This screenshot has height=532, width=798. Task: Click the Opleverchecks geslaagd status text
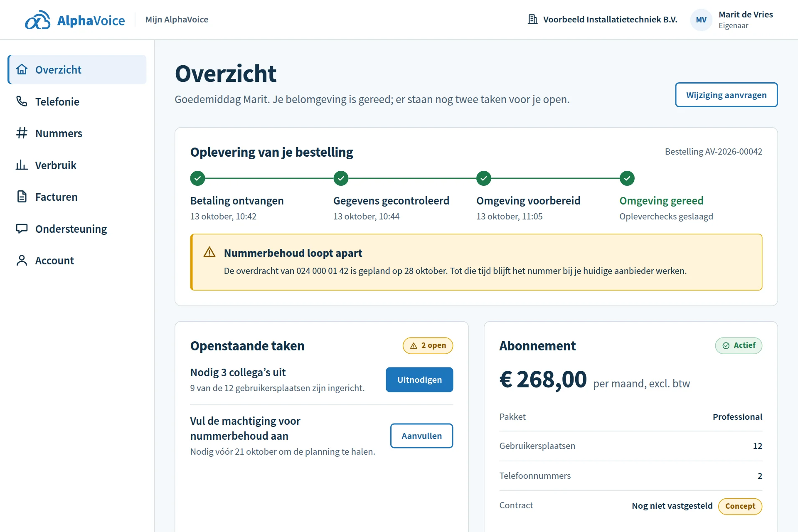[666, 216]
